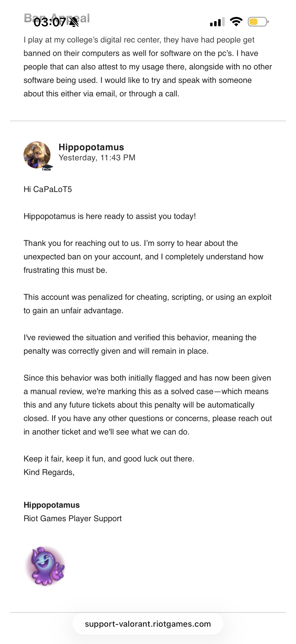Tap the 03:07 status bar clock

(50, 22)
